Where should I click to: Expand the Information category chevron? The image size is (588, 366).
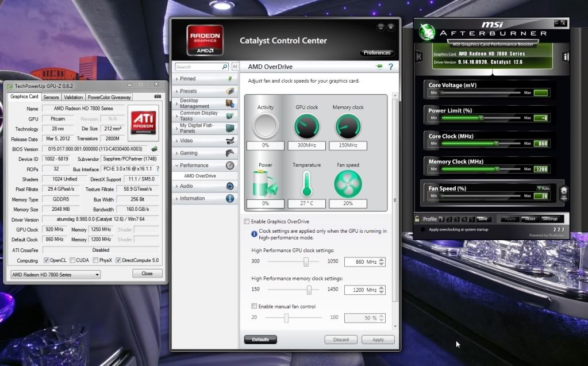click(x=176, y=198)
